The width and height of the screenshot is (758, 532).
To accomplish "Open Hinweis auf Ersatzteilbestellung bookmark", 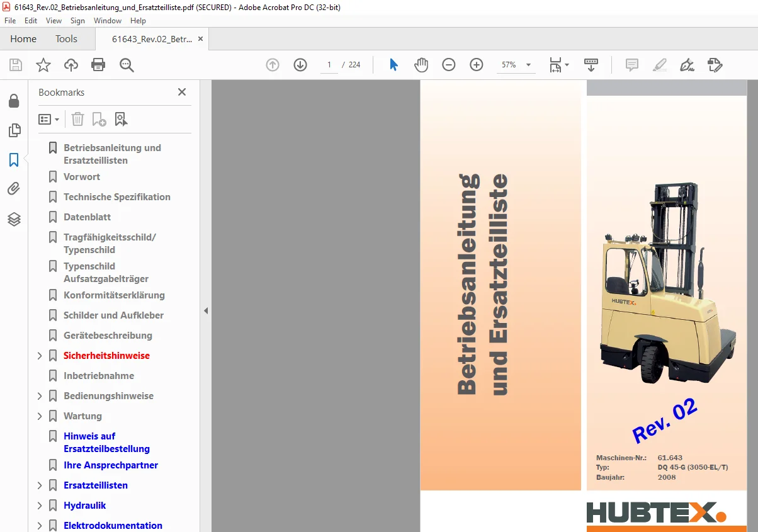I will click(x=106, y=443).
